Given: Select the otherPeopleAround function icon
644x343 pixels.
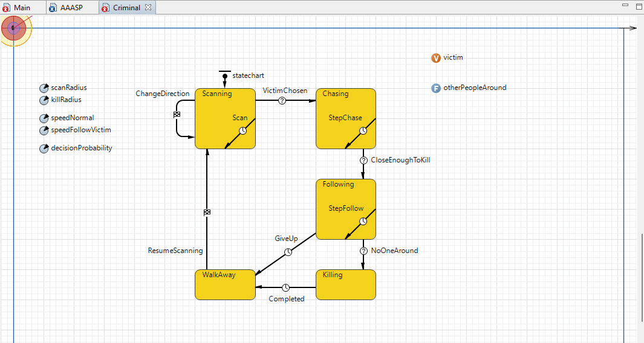Looking at the screenshot, I should 436,88.
